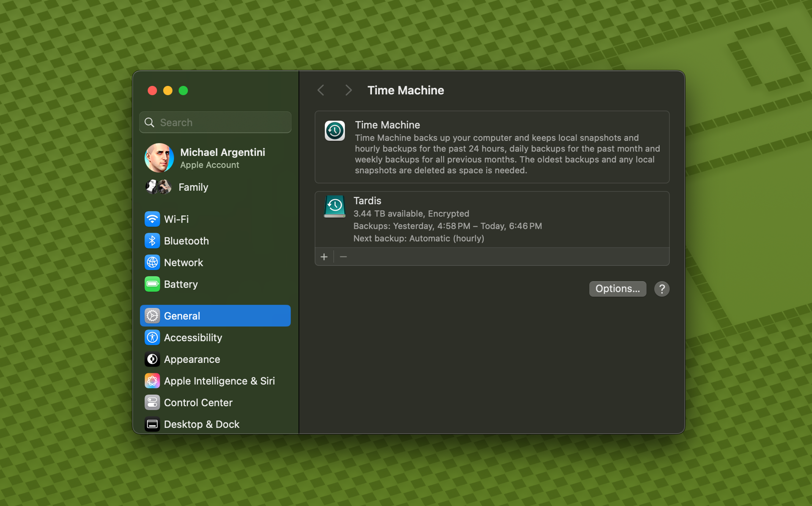The height and width of the screenshot is (506, 812).
Task: Open Wi-Fi settings
Action: coord(215,219)
